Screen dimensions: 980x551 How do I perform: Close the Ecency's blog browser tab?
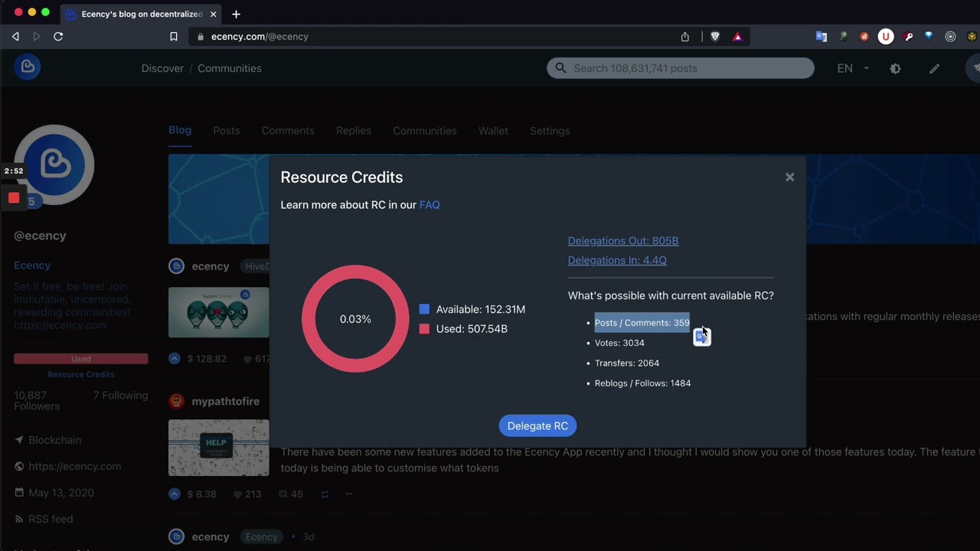pyautogui.click(x=214, y=14)
